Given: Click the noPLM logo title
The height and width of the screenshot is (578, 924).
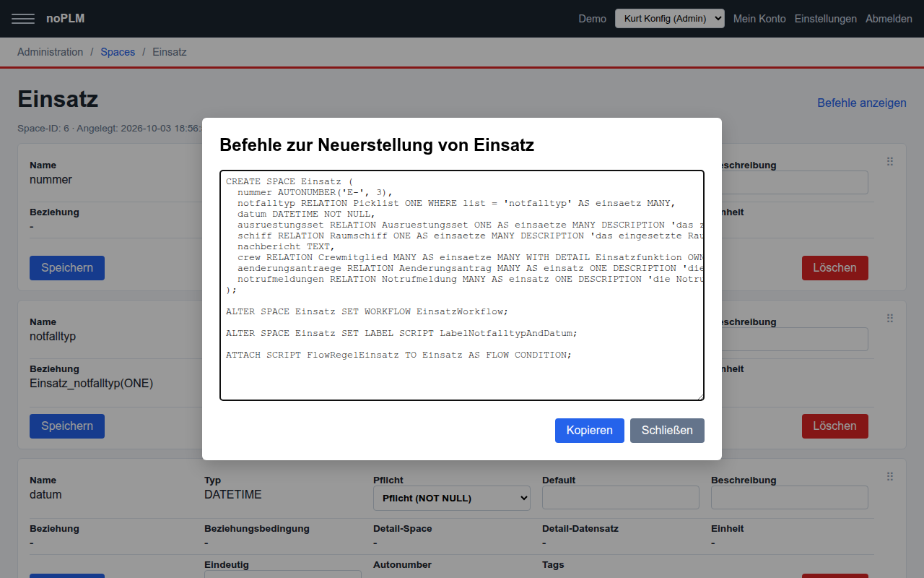Looking at the screenshot, I should (x=66, y=18).
